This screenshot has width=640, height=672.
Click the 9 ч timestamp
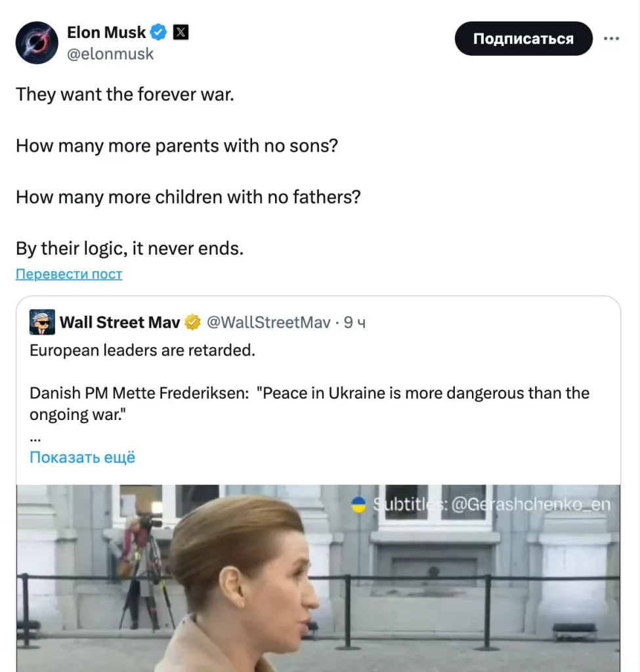[x=354, y=322]
